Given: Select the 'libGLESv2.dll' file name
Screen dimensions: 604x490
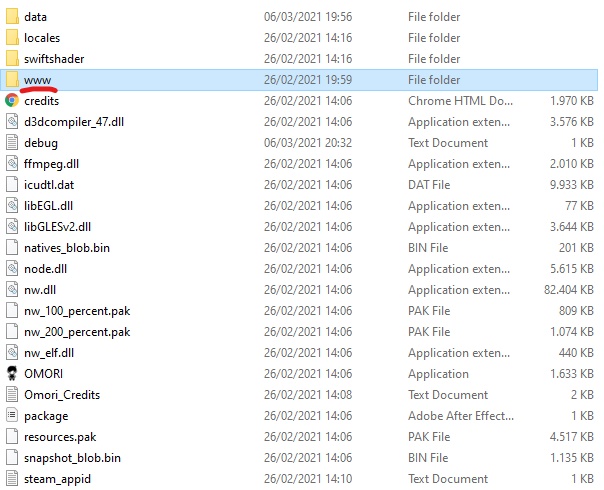Looking at the screenshot, I should pos(57,227).
